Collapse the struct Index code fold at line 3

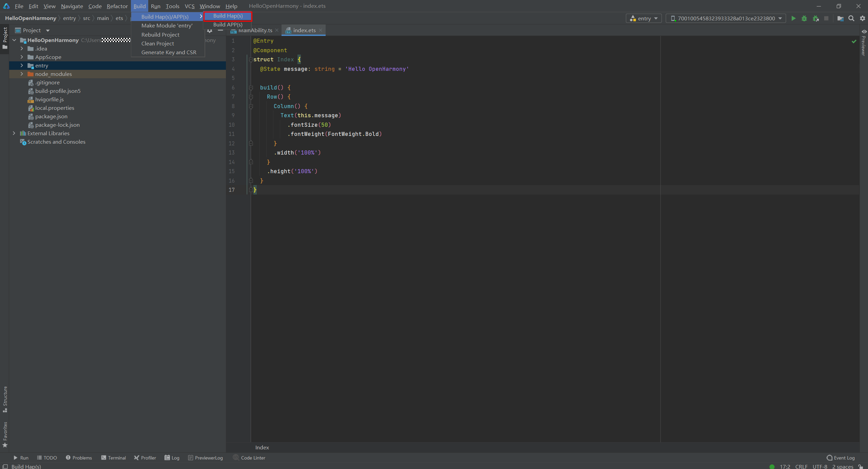coord(251,60)
